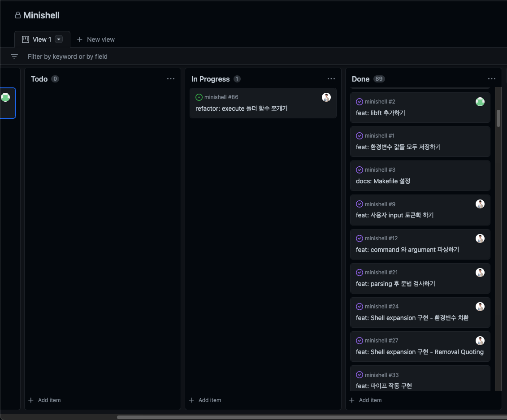Focus the Filter by keyword field
Screen dimensions: 507x420
point(67,56)
